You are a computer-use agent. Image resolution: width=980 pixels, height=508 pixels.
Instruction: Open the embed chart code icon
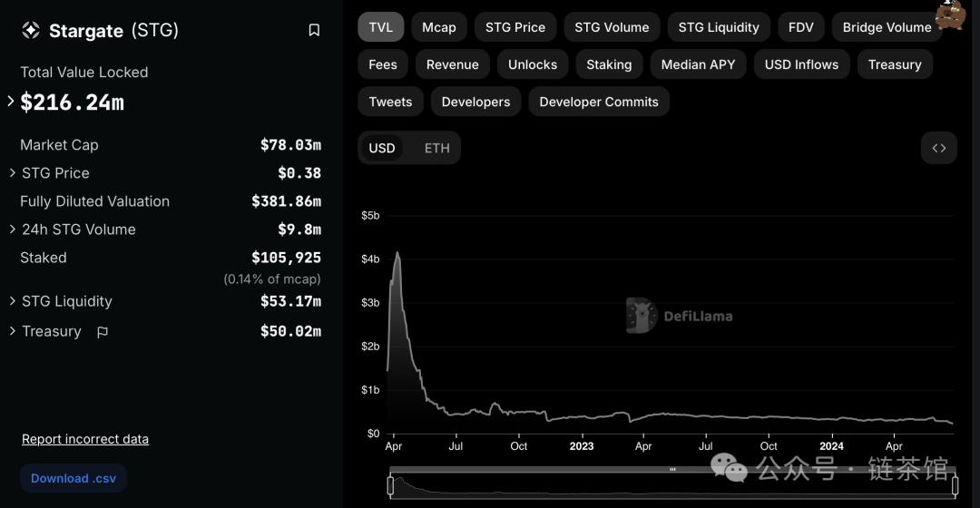[x=939, y=148]
